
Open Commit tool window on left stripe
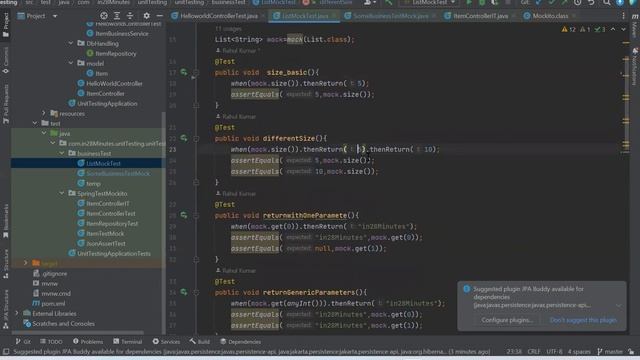click(5, 60)
